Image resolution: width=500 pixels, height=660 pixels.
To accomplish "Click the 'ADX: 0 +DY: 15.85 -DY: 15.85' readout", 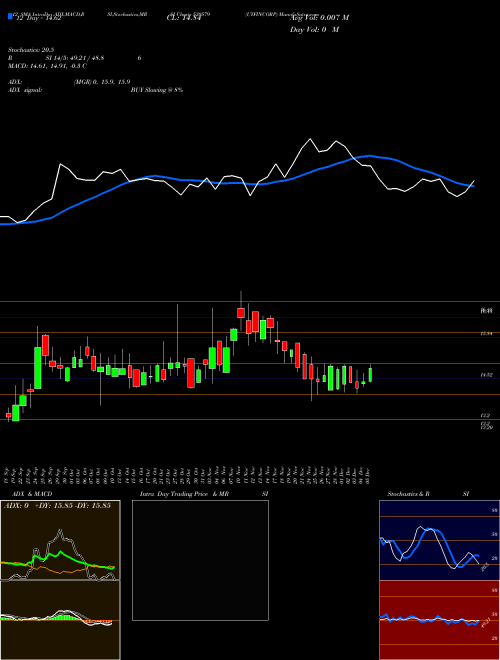I will (57, 506).
